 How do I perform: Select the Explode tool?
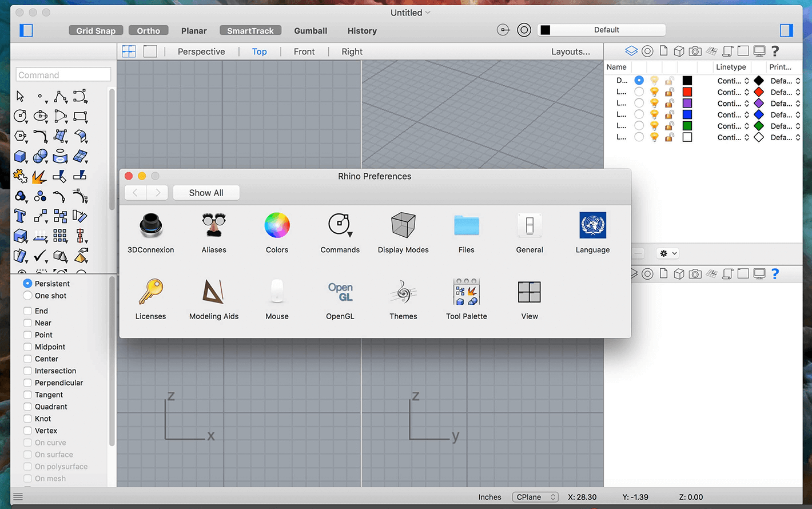[x=39, y=176]
